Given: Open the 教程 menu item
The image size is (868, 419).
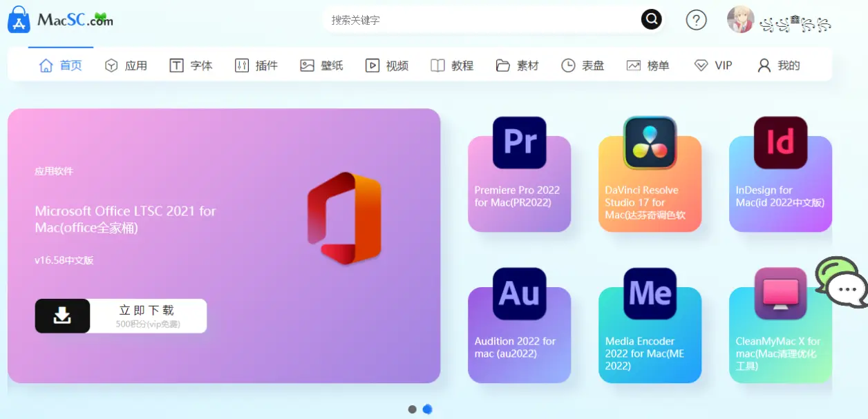Looking at the screenshot, I should pyautogui.click(x=462, y=66).
